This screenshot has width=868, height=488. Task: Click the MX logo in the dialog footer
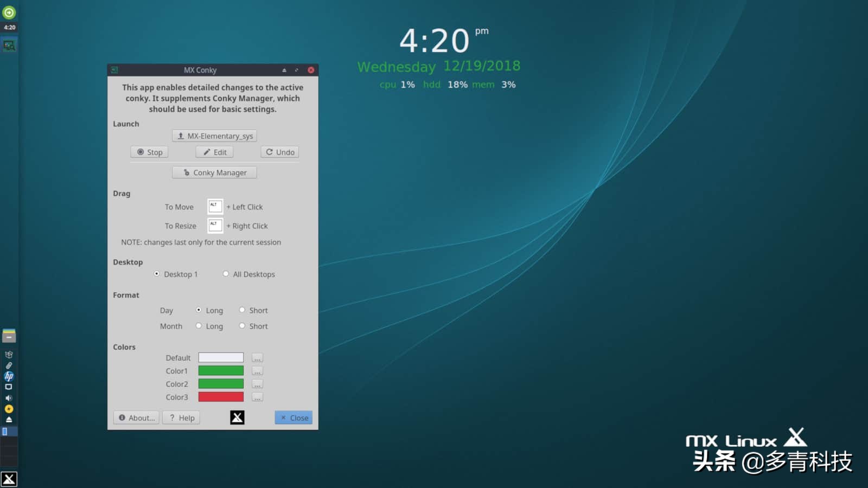coord(237,417)
